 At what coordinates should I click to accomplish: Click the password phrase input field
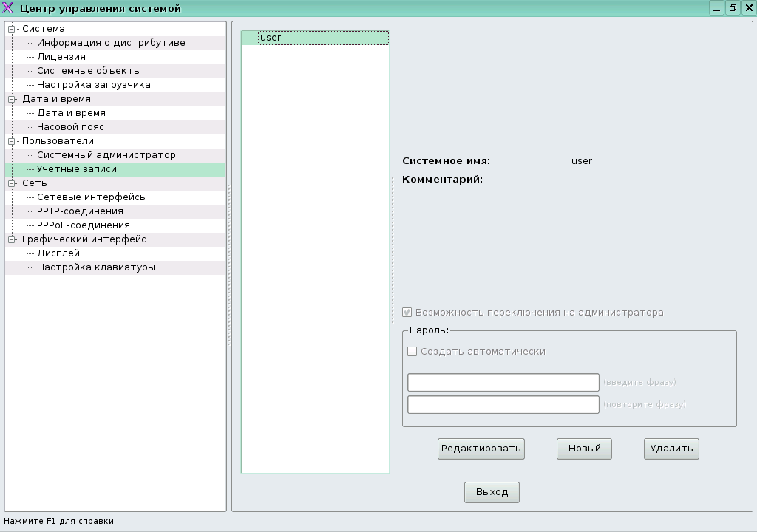tap(503, 382)
